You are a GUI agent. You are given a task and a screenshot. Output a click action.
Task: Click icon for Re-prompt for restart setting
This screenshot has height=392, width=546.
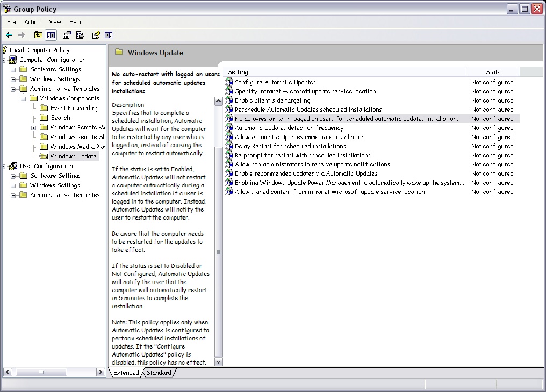tap(229, 155)
